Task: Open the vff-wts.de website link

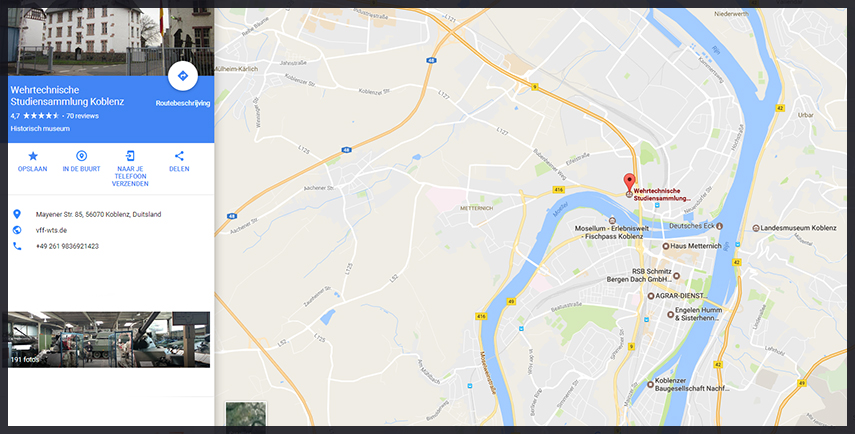Action: [x=51, y=230]
